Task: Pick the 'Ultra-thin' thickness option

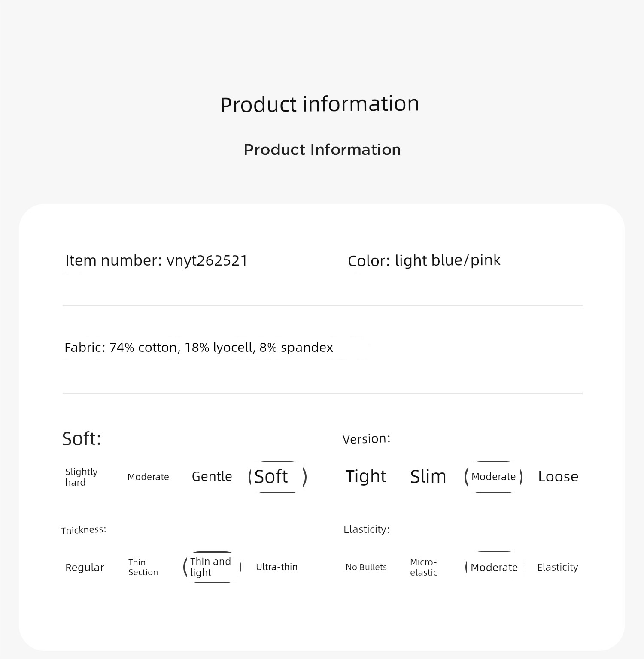Action: [276, 567]
